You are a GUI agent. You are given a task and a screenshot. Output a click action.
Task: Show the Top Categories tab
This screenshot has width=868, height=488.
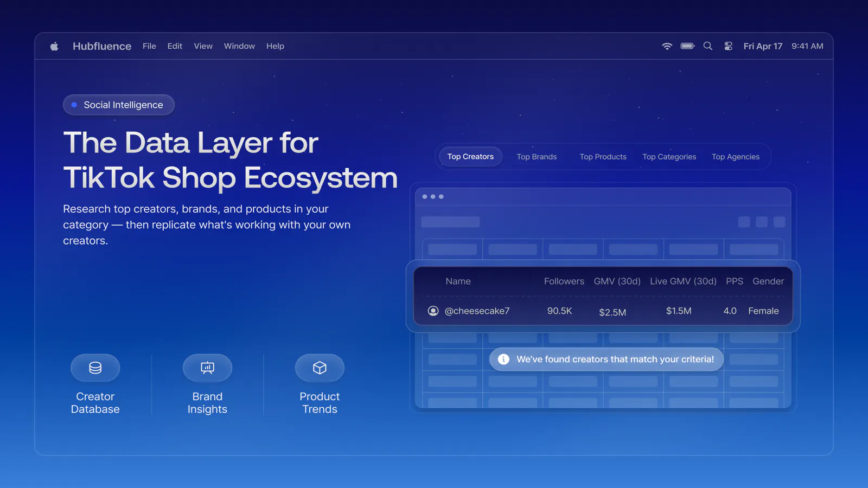click(x=669, y=157)
